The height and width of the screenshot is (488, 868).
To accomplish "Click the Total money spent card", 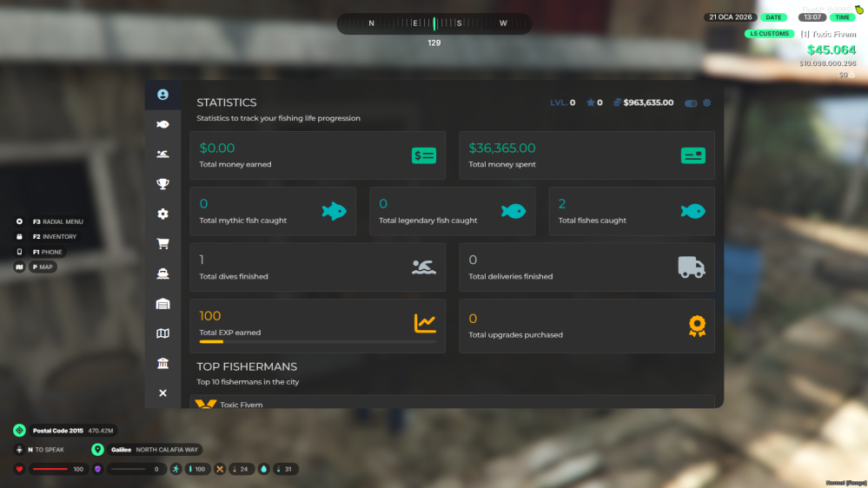I will [x=586, y=155].
